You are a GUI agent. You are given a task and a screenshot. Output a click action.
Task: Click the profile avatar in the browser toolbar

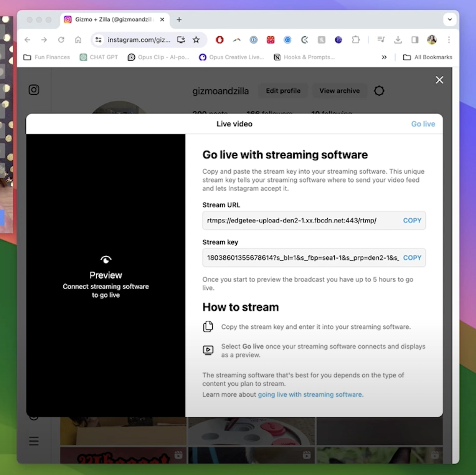point(432,40)
